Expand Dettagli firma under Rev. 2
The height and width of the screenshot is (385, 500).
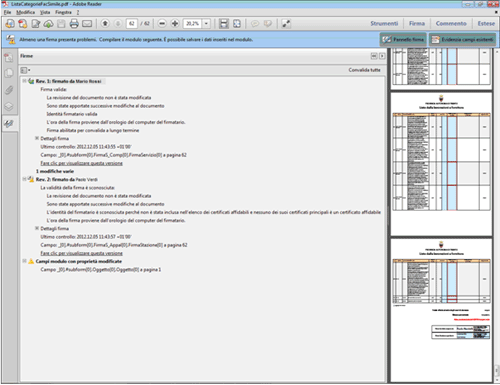tap(37, 228)
